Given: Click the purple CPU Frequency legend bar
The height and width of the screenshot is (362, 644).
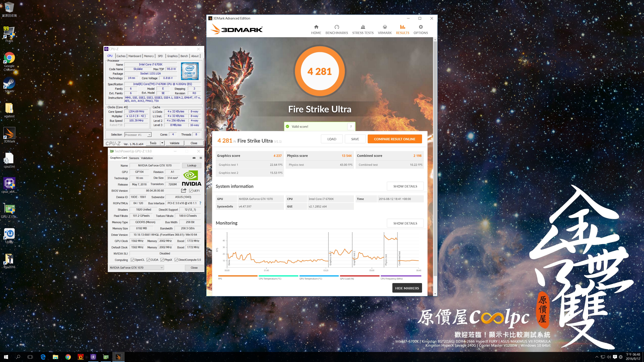Looking at the screenshot, I should tap(401, 276).
